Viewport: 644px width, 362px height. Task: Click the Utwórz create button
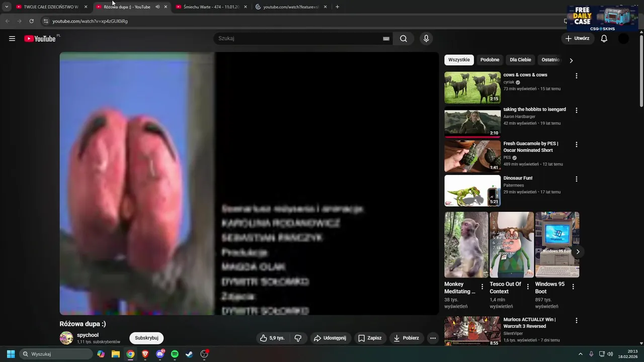click(x=577, y=39)
